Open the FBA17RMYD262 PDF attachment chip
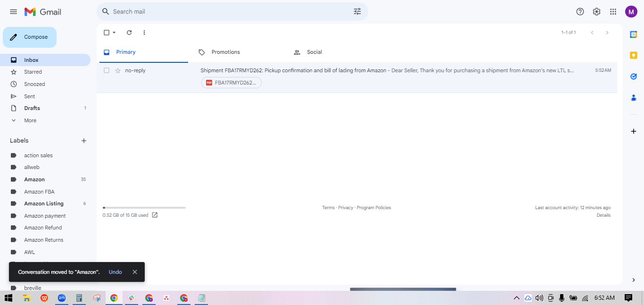This screenshot has width=644, height=305. [231, 83]
